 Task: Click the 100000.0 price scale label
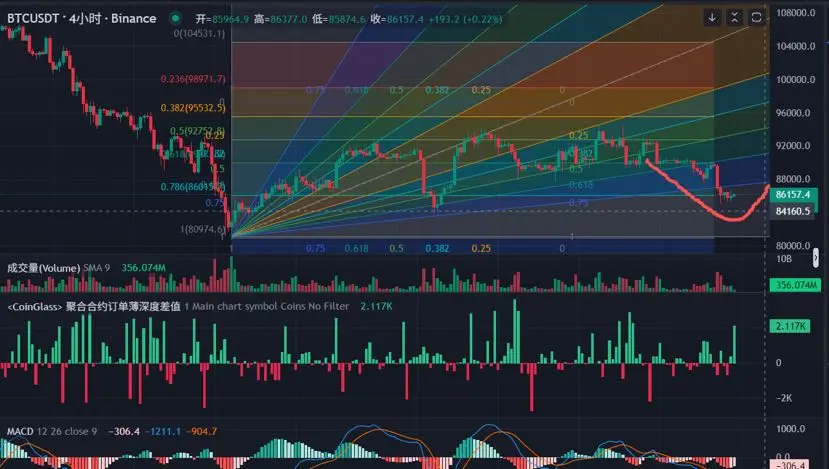796,79
